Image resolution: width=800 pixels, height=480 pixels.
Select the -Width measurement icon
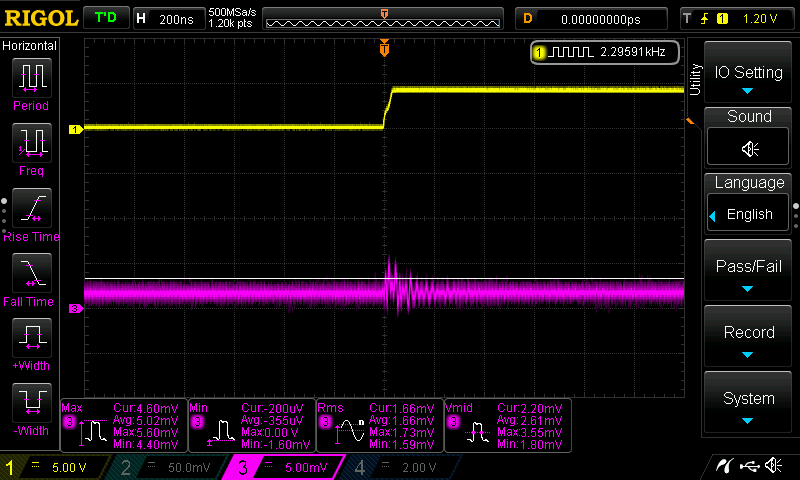[30, 403]
